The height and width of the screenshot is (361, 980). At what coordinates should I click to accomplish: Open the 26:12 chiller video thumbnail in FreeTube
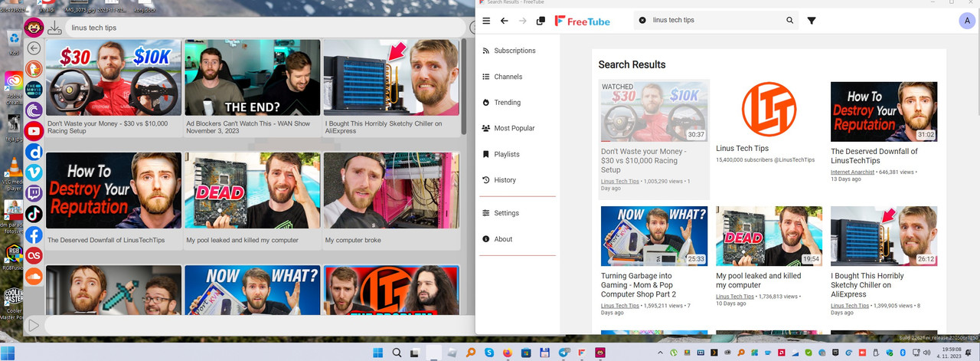click(x=884, y=236)
